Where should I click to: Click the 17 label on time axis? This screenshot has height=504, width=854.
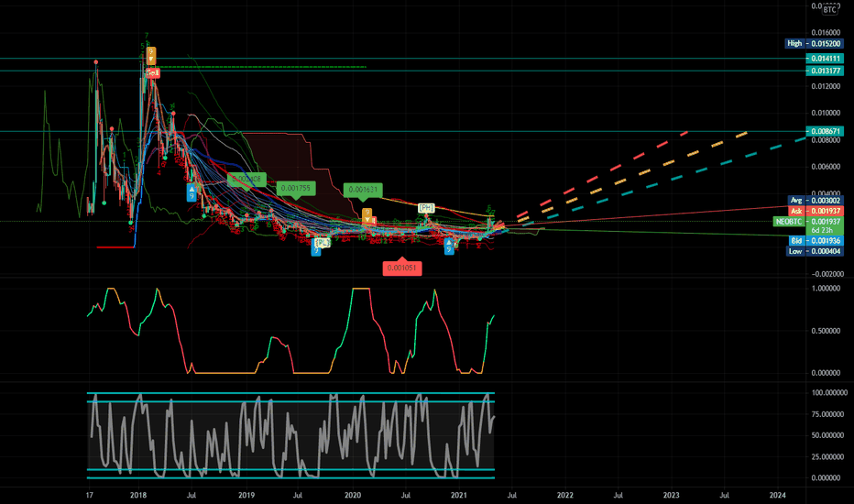89,495
